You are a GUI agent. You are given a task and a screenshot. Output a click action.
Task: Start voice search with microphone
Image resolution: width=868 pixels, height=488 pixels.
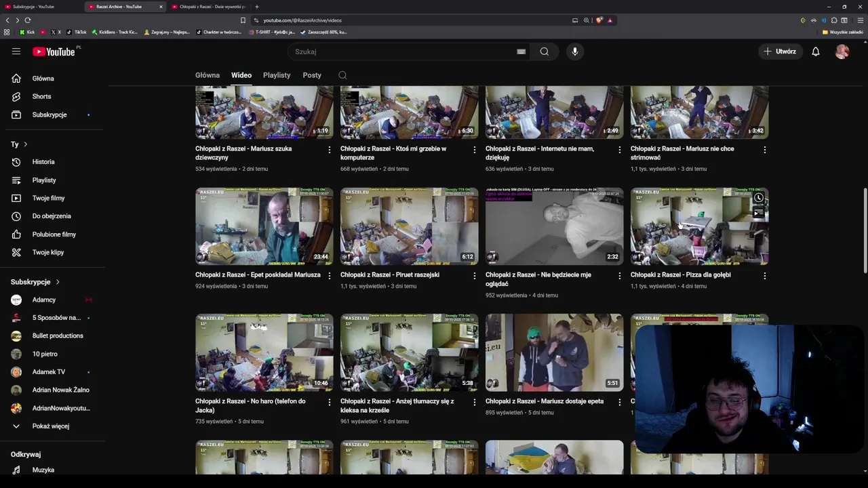pos(574,52)
